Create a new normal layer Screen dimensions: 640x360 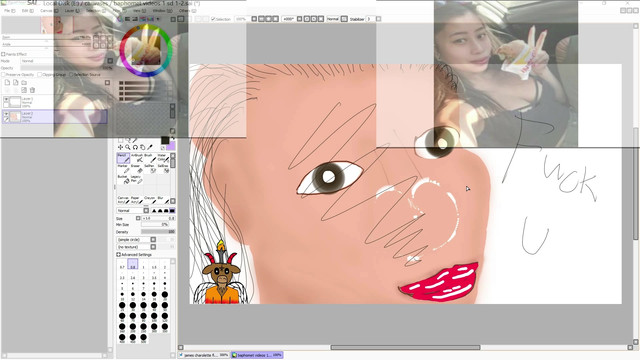click(x=7, y=82)
